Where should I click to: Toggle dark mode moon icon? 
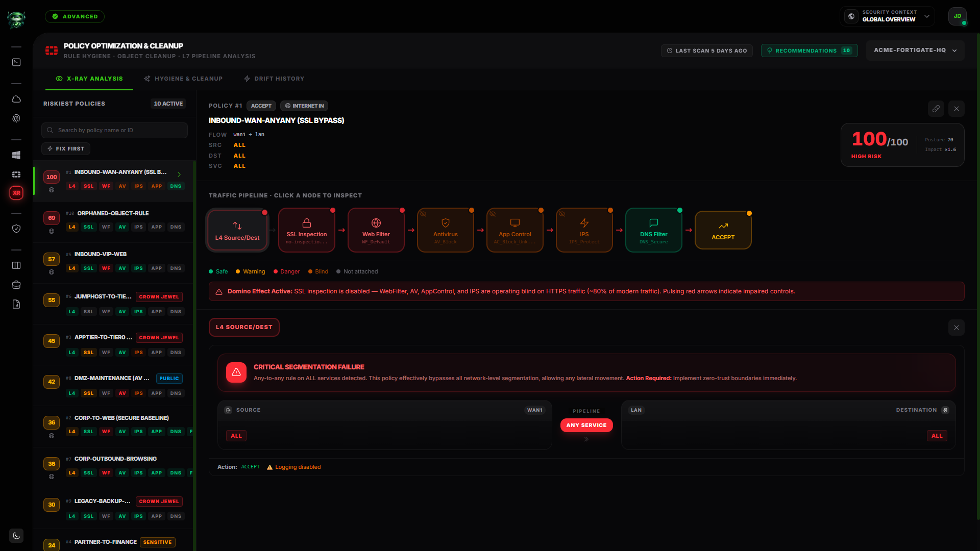click(16, 536)
